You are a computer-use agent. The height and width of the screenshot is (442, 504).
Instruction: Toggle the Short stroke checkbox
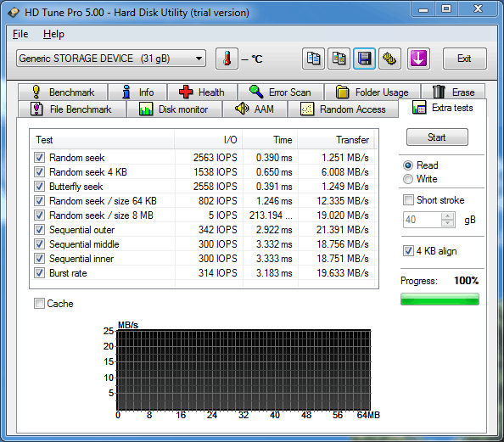coord(408,200)
